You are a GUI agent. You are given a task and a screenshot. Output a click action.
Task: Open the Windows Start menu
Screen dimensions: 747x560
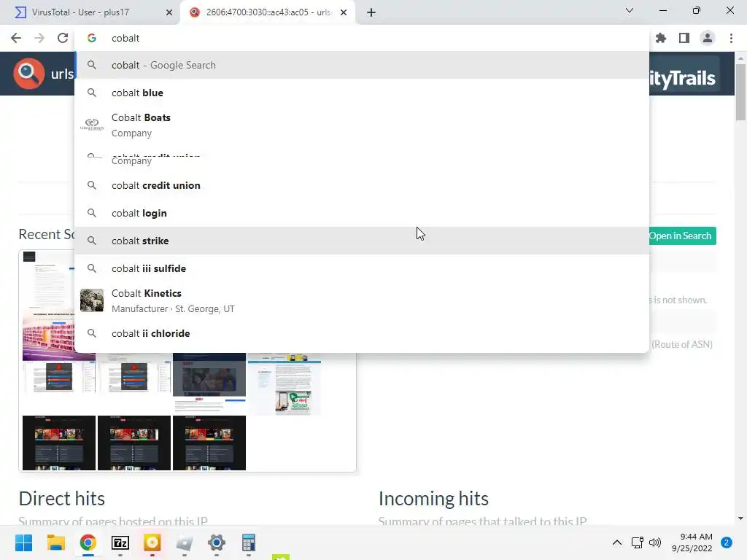(x=23, y=542)
